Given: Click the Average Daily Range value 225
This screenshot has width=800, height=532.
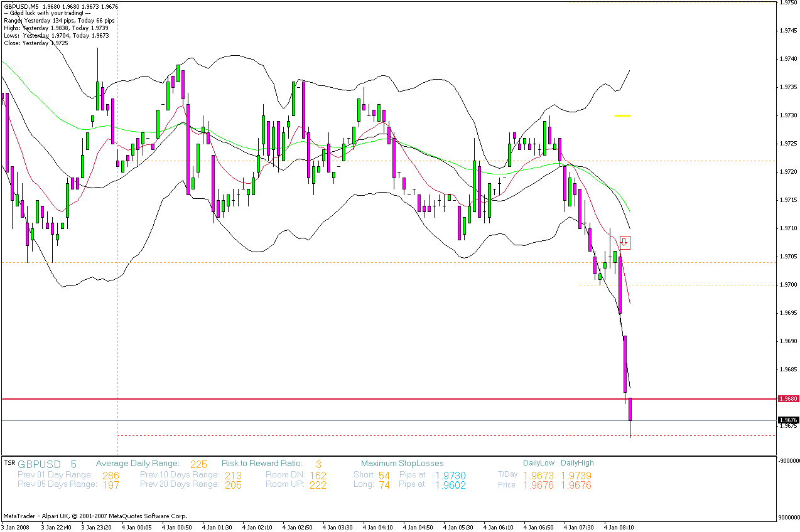Looking at the screenshot, I should click(x=198, y=464).
